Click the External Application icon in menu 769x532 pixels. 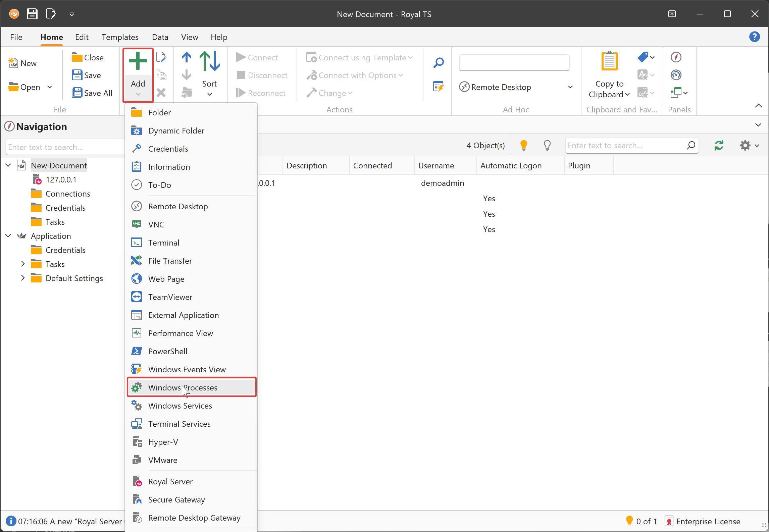(137, 315)
